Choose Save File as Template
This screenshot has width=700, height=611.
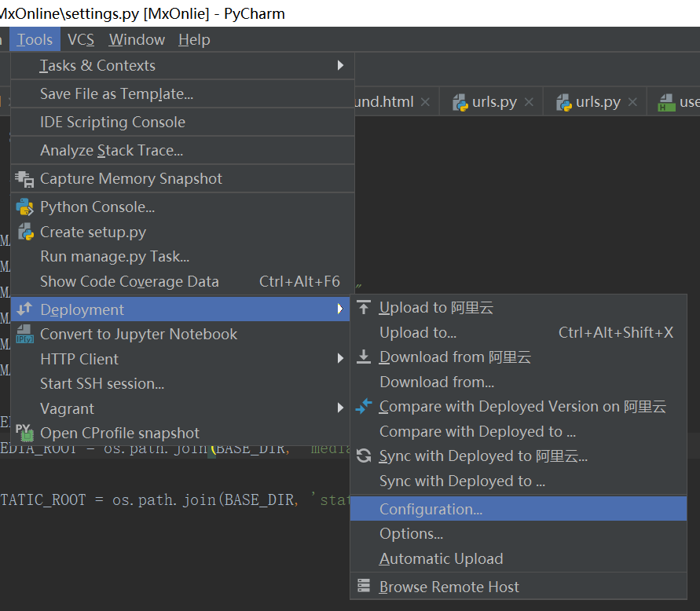pyautogui.click(x=182, y=93)
